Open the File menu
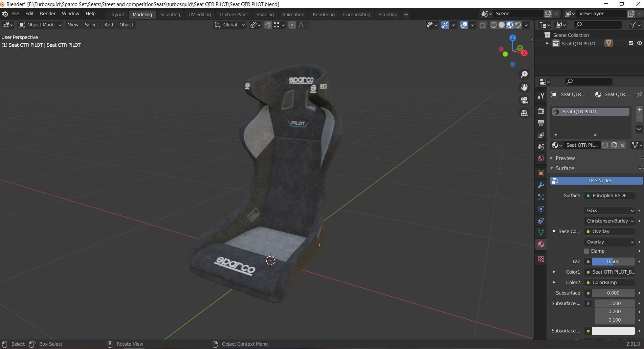This screenshot has width=644, height=349. [x=16, y=14]
